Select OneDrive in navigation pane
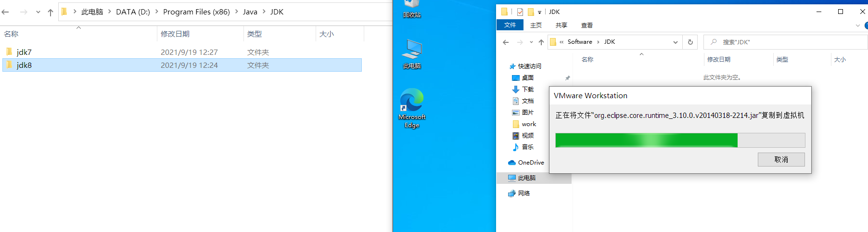Viewport: 868px width, 232px height. 531,163
